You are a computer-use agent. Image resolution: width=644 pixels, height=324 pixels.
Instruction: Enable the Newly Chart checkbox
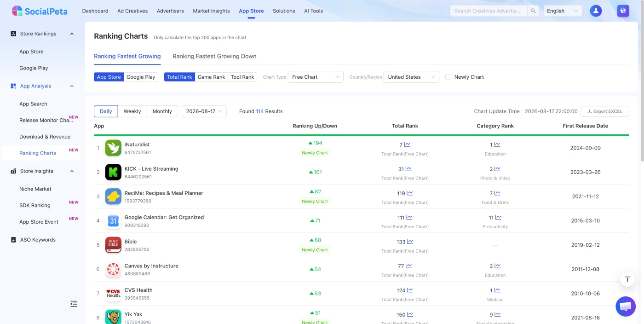click(448, 77)
